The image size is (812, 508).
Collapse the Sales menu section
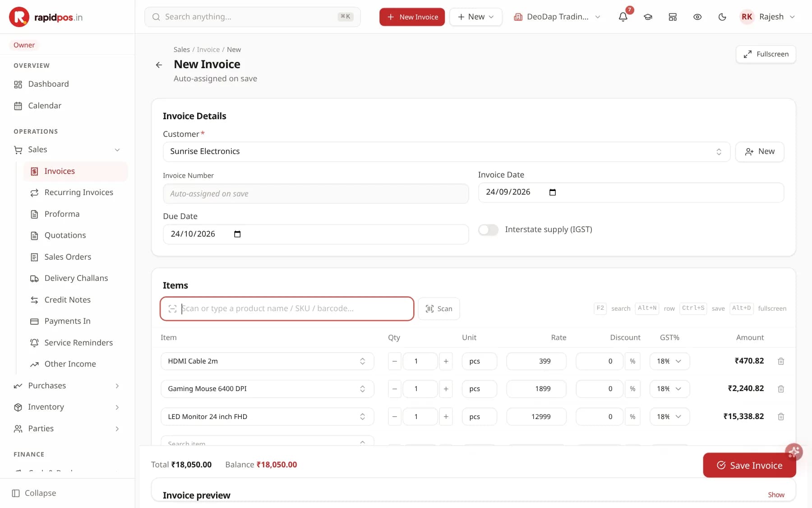click(x=67, y=149)
